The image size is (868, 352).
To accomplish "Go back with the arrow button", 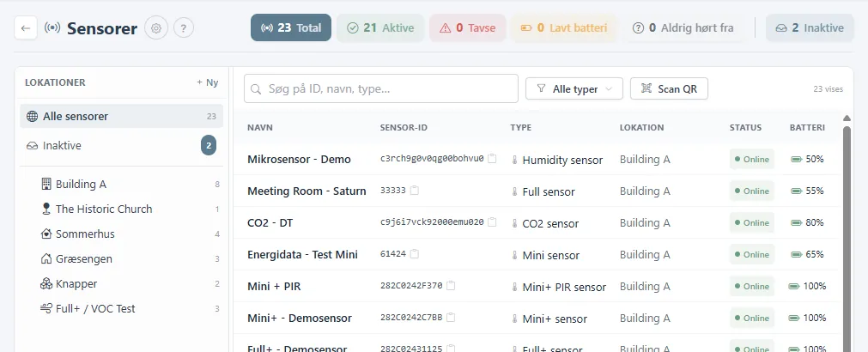I will [26, 27].
